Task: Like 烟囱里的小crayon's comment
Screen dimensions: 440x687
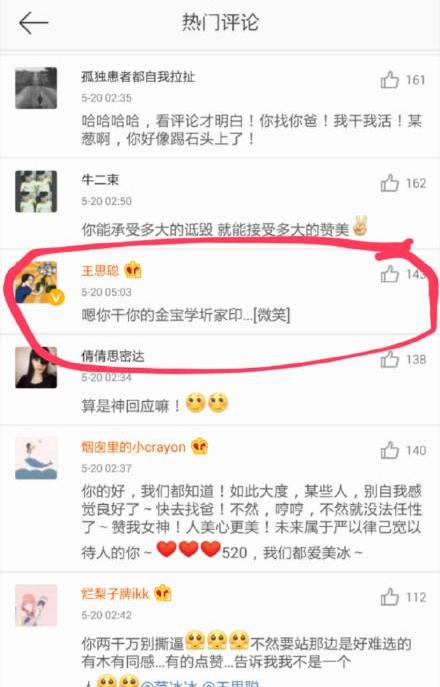Action: 389,450
